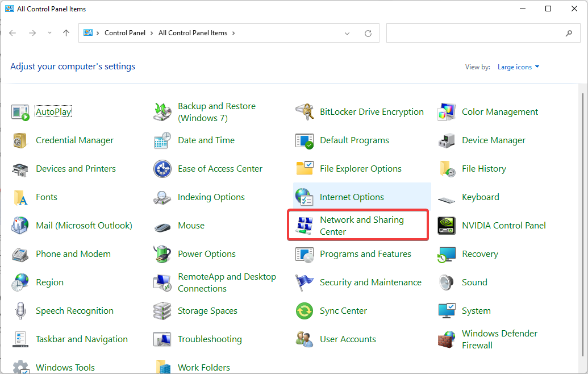Expand chevron after Control Panel breadcrumb
Screen dimensions: 588x374
(152, 33)
